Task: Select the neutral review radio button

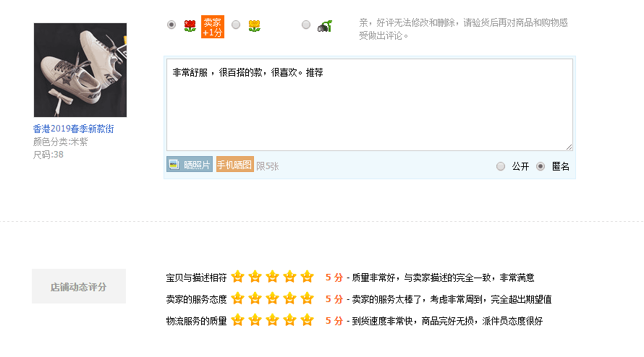Action: click(x=236, y=25)
